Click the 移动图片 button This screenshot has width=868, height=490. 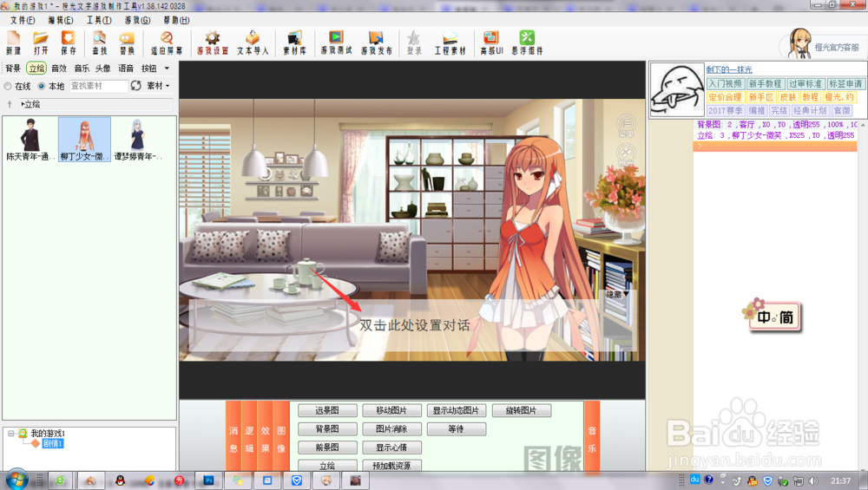click(x=391, y=410)
